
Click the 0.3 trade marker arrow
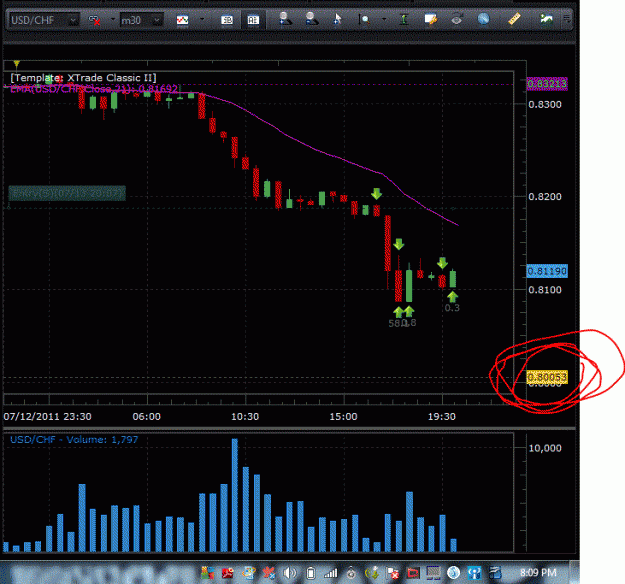(x=452, y=297)
